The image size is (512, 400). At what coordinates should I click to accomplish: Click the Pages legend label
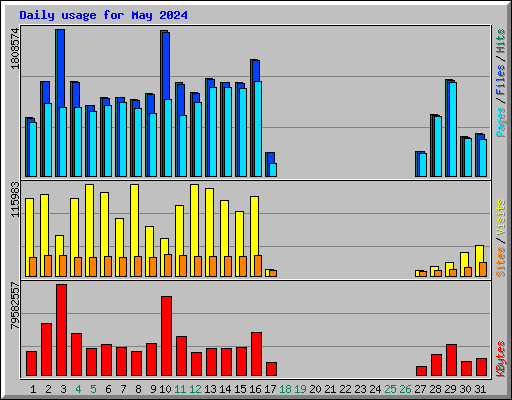[501, 122]
